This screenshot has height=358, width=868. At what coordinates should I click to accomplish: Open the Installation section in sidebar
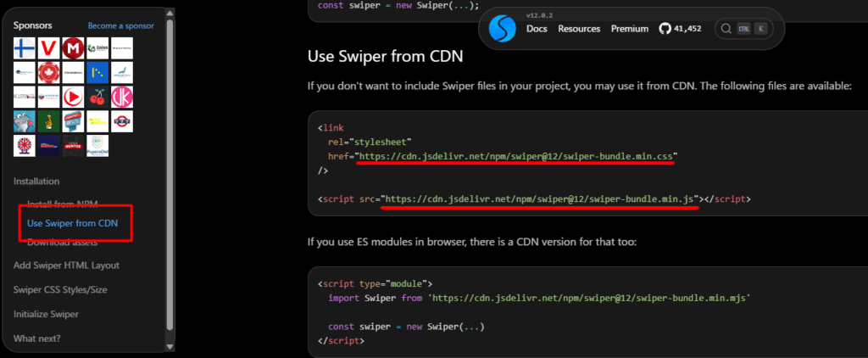coord(36,181)
